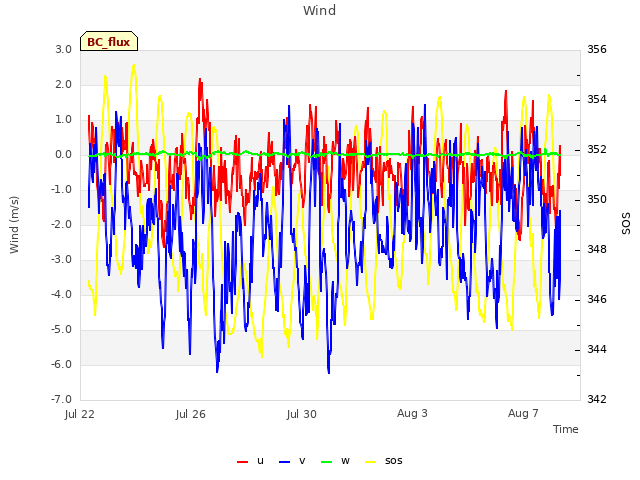640x480 pixels.
Task: Click the 356 right axis tick label
Action: (x=597, y=49)
